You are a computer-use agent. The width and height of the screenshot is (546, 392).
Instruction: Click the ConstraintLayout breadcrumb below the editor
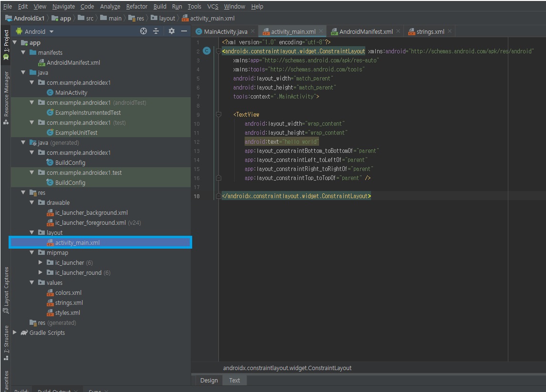[287, 368]
